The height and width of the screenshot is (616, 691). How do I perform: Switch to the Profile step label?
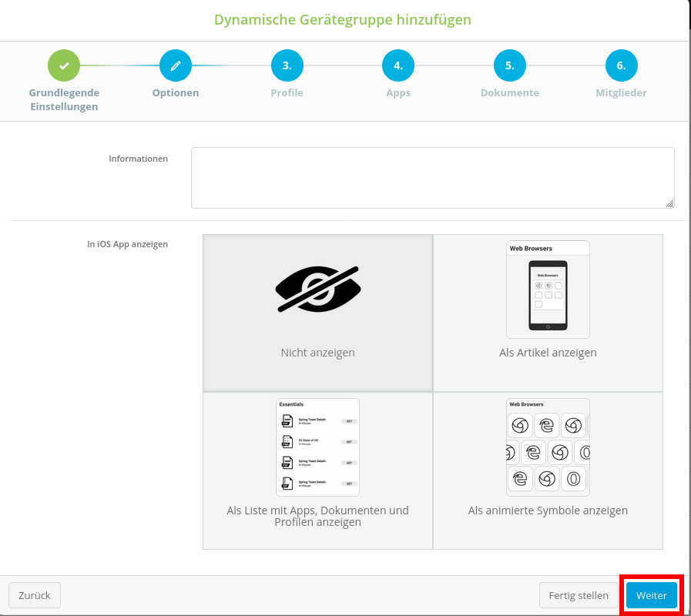coord(287,93)
